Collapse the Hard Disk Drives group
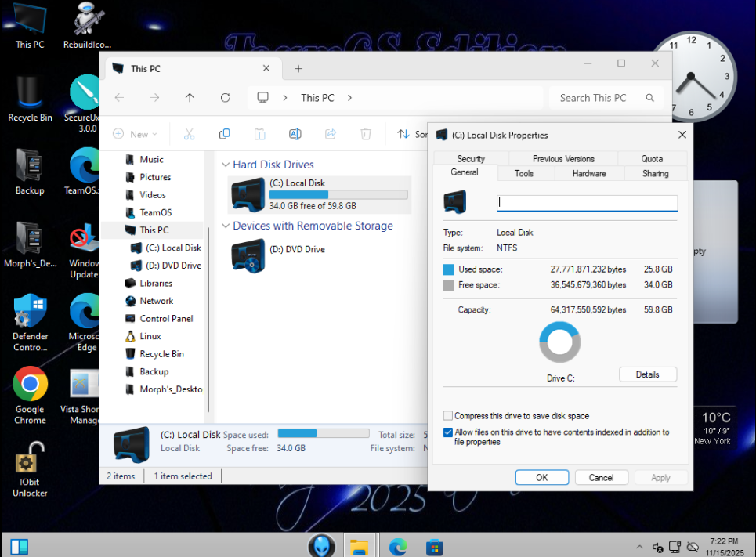 point(226,165)
